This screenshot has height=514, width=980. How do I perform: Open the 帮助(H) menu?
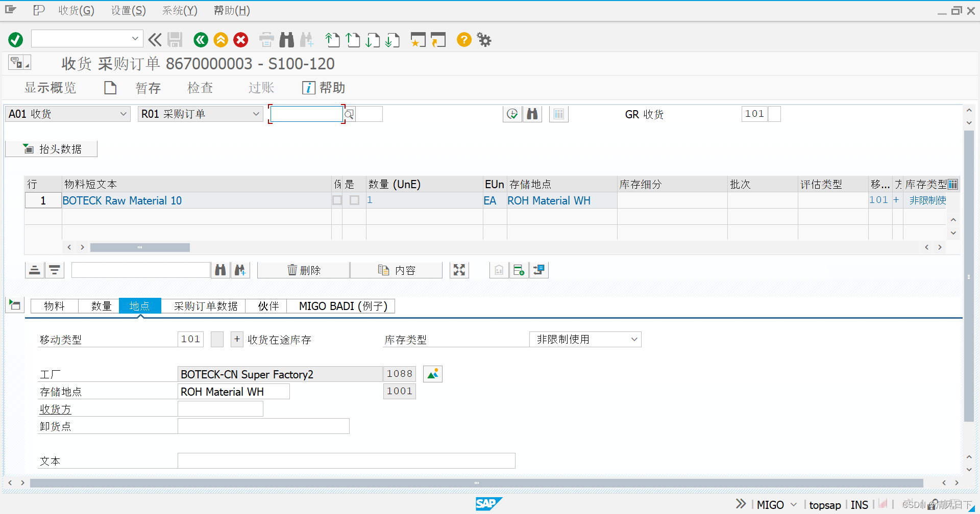tap(232, 10)
